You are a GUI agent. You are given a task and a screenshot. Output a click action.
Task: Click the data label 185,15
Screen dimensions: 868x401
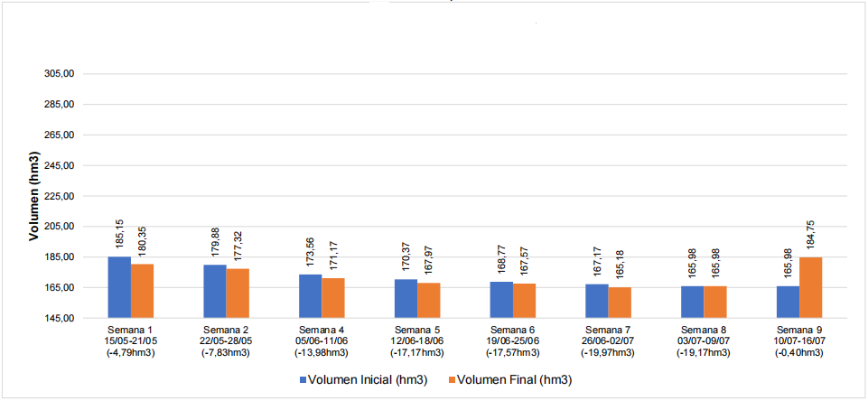(x=119, y=235)
